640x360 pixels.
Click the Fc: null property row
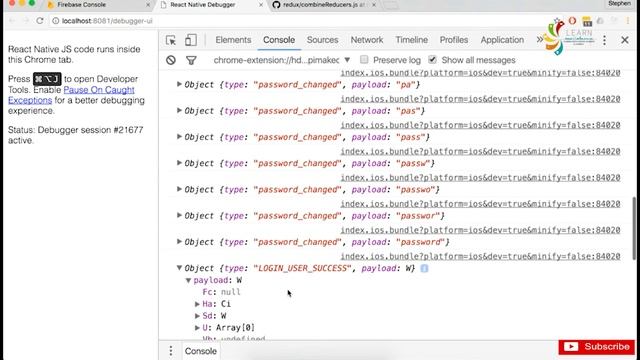point(222,292)
